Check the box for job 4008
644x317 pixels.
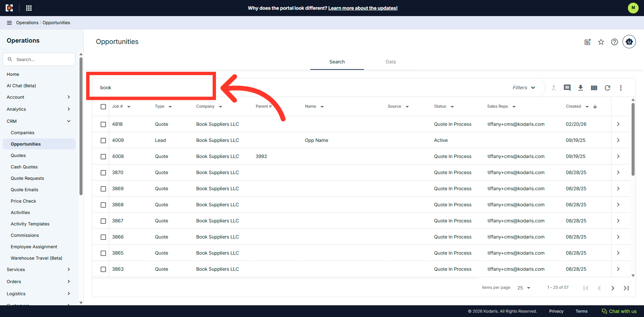coord(103,157)
